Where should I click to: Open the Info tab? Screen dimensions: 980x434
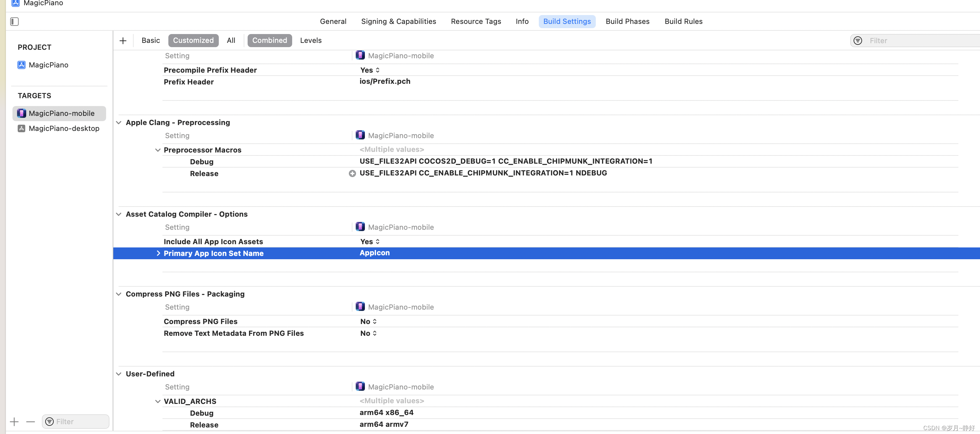[522, 22]
